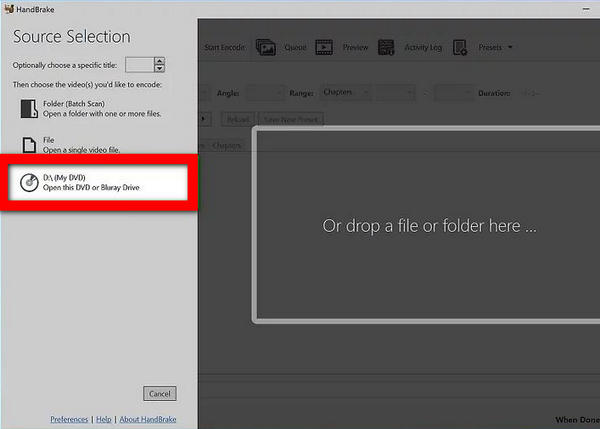Select File to open single video
Viewport: 600px width, 429px height.
point(71,145)
